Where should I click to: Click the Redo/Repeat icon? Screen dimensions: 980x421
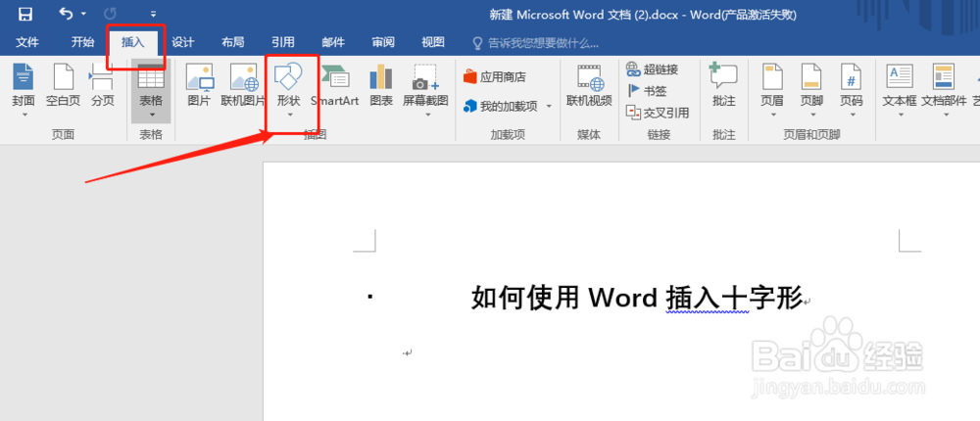click(x=110, y=14)
